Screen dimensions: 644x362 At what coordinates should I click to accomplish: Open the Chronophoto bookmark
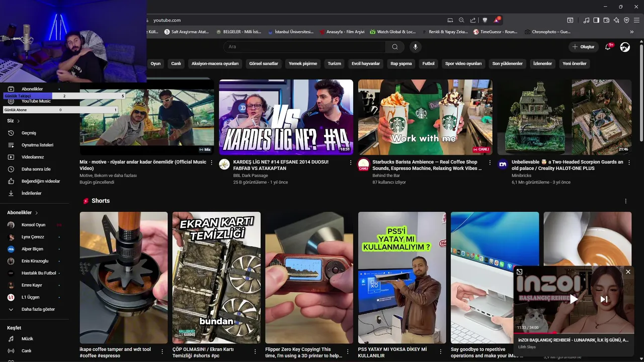pos(547,32)
